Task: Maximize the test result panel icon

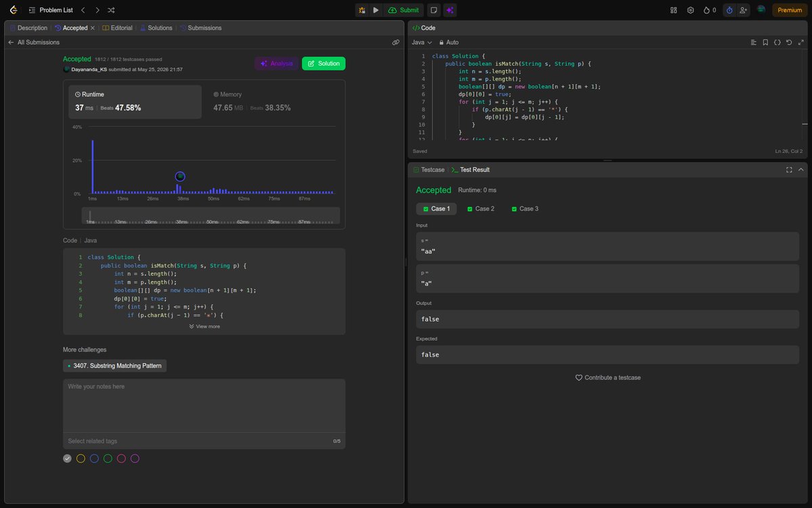Action: [x=789, y=169]
